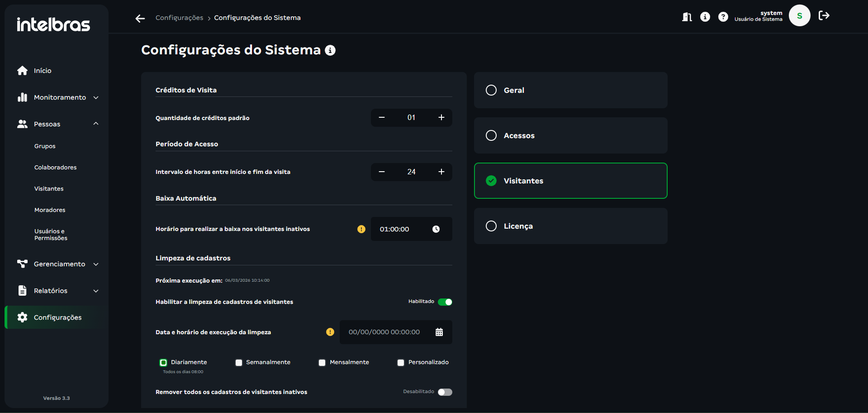The width and height of the screenshot is (868, 413).
Task: Open the help question mark icon
Action: [723, 17]
